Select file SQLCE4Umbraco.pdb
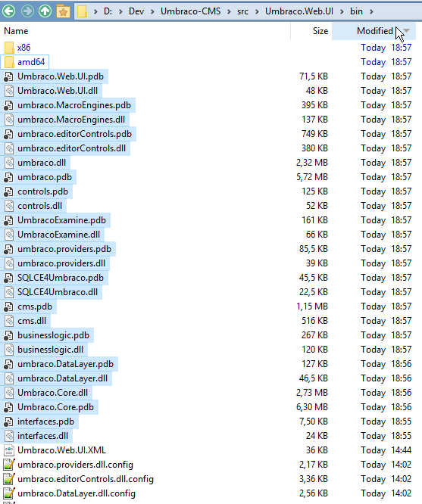 point(61,278)
